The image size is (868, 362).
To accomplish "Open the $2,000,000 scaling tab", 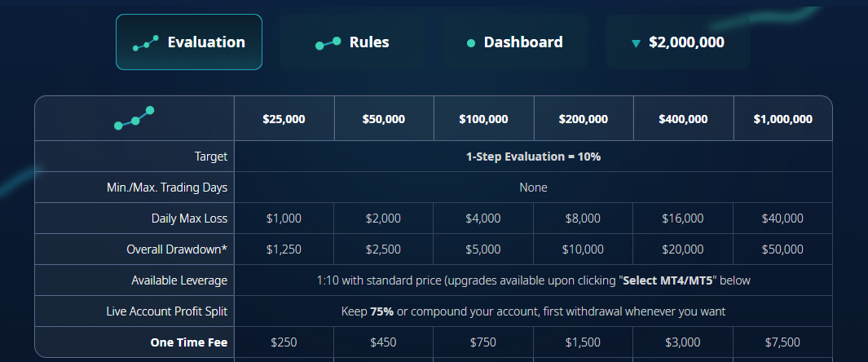I will 677,42.
